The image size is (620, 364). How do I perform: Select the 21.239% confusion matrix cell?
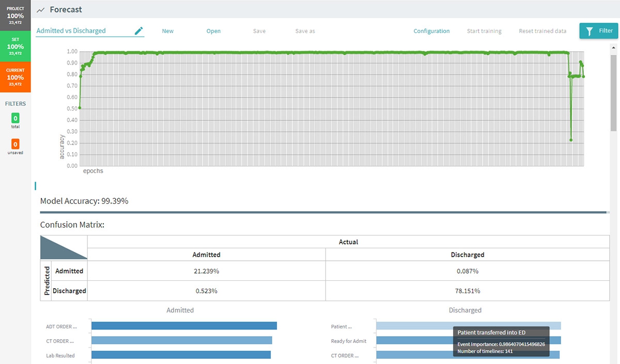(x=206, y=271)
